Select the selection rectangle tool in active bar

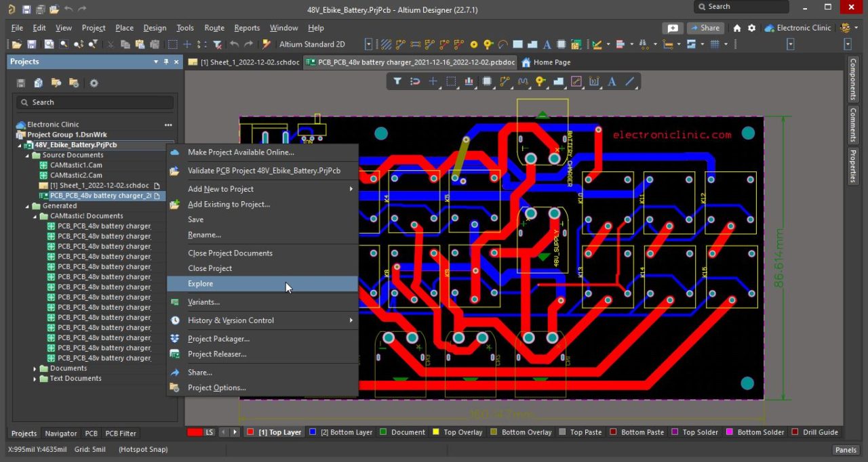[451, 81]
